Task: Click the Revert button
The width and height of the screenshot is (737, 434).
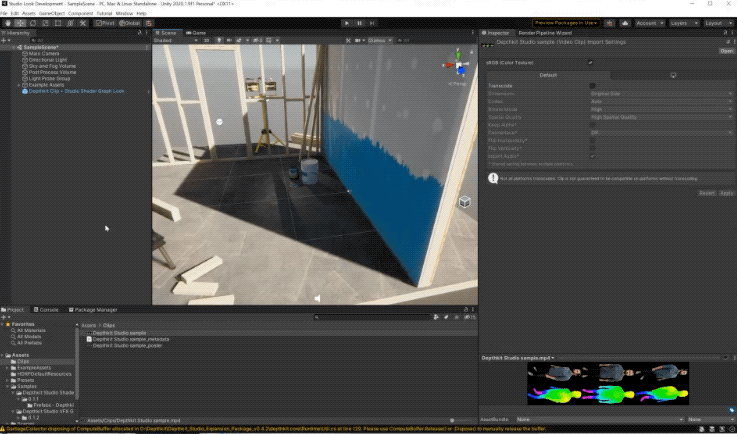Action: pyautogui.click(x=706, y=193)
